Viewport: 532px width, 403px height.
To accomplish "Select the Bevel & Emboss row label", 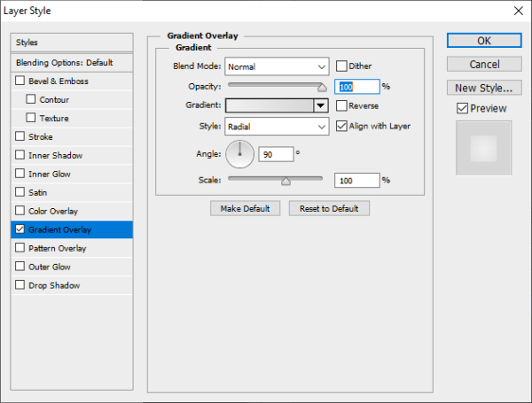I will point(59,81).
